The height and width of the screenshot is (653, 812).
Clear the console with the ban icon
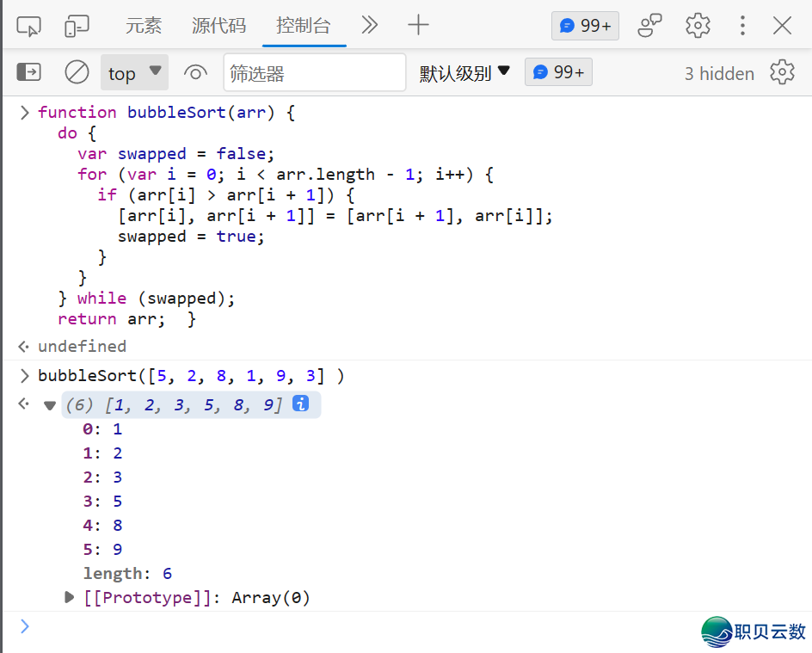tap(77, 72)
